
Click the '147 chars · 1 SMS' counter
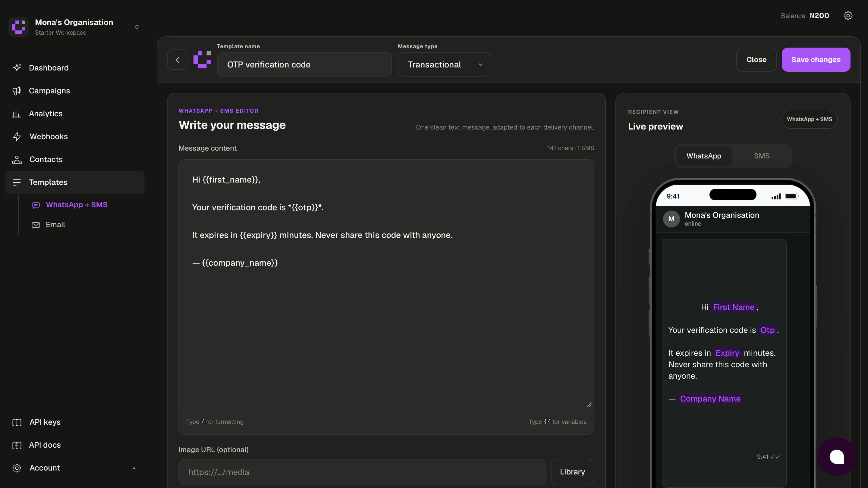pos(571,148)
